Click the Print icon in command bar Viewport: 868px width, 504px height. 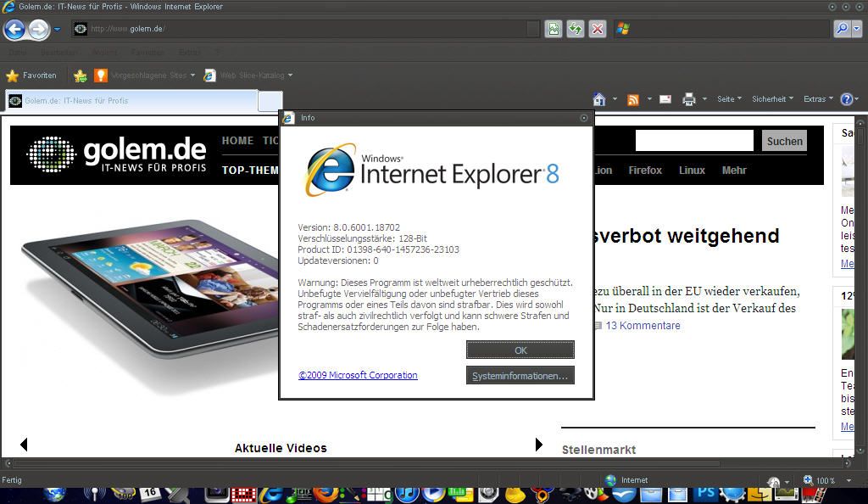688,99
